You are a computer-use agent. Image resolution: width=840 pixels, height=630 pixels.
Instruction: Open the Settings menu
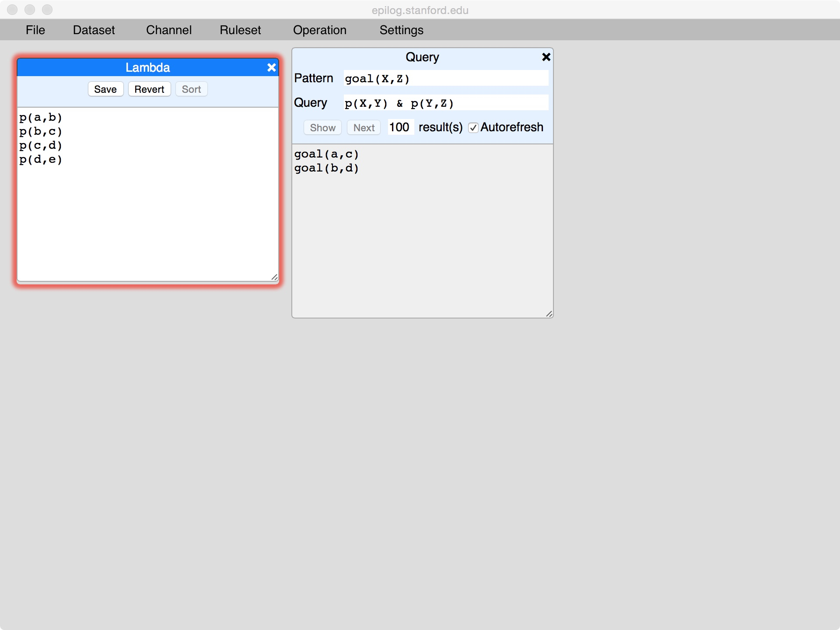[401, 30]
